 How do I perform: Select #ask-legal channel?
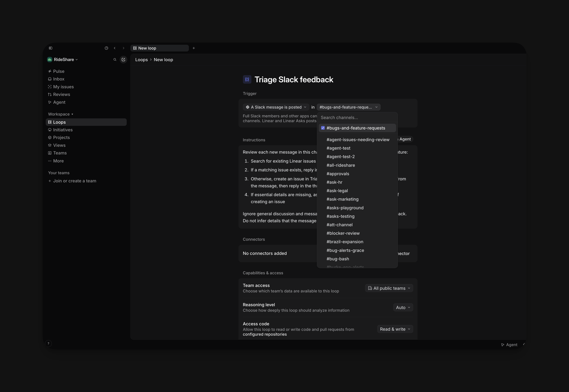(357, 191)
